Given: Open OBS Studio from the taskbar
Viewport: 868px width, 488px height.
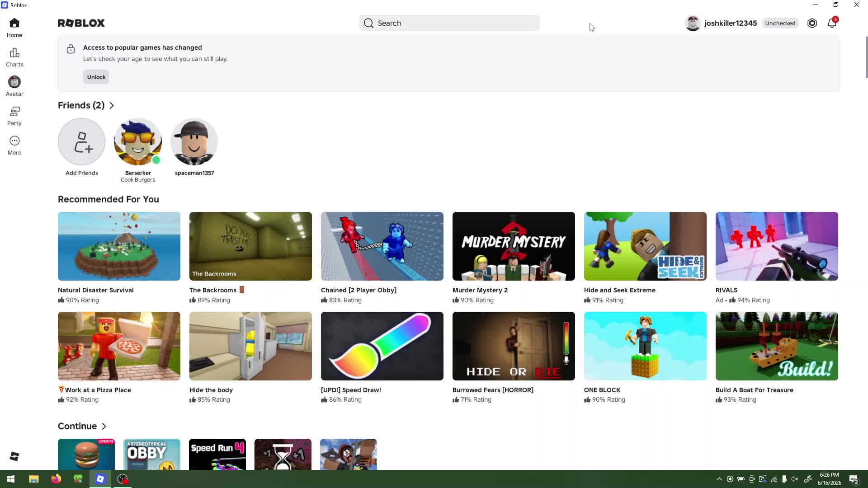Looking at the screenshot, I should [x=123, y=479].
